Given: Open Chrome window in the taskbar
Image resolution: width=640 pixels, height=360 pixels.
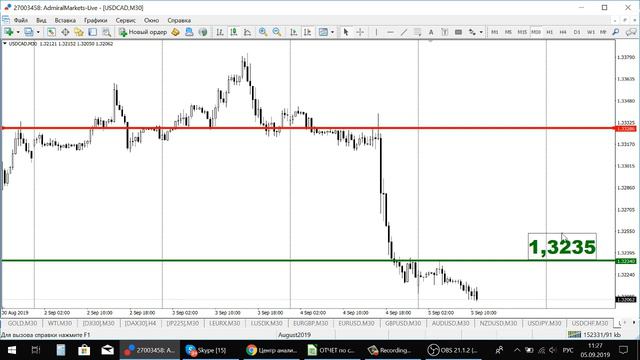Looking at the screenshot, I should [271, 350].
